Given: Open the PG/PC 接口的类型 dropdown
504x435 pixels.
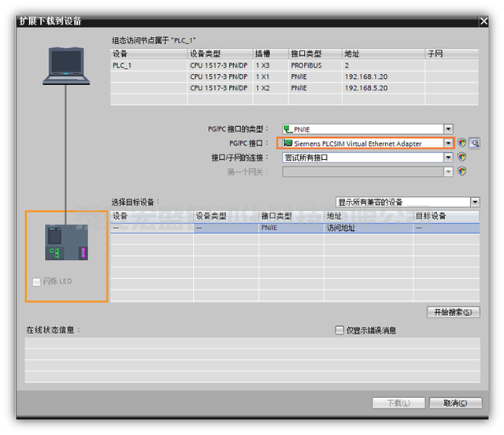Looking at the screenshot, I should [x=448, y=129].
